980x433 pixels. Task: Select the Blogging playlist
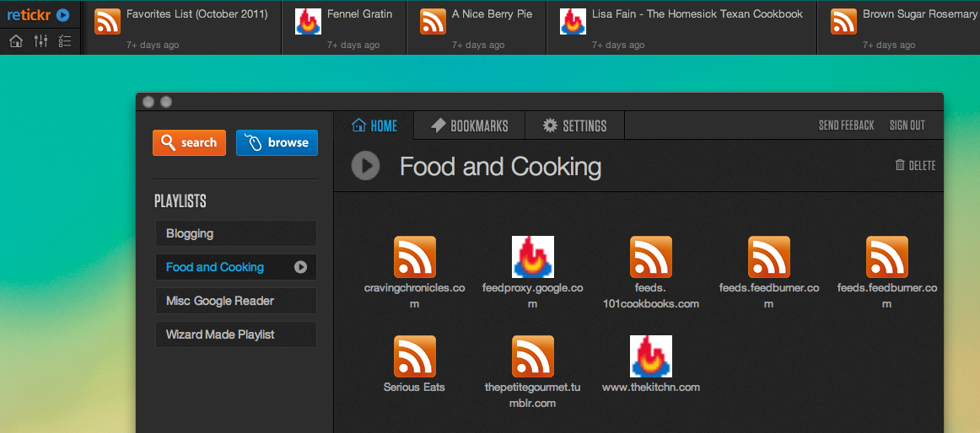pos(235,233)
